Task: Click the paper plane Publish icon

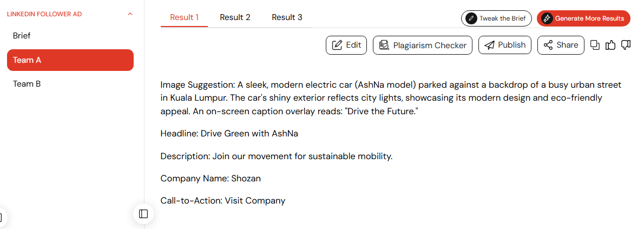Action: click(x=489, y=45)
